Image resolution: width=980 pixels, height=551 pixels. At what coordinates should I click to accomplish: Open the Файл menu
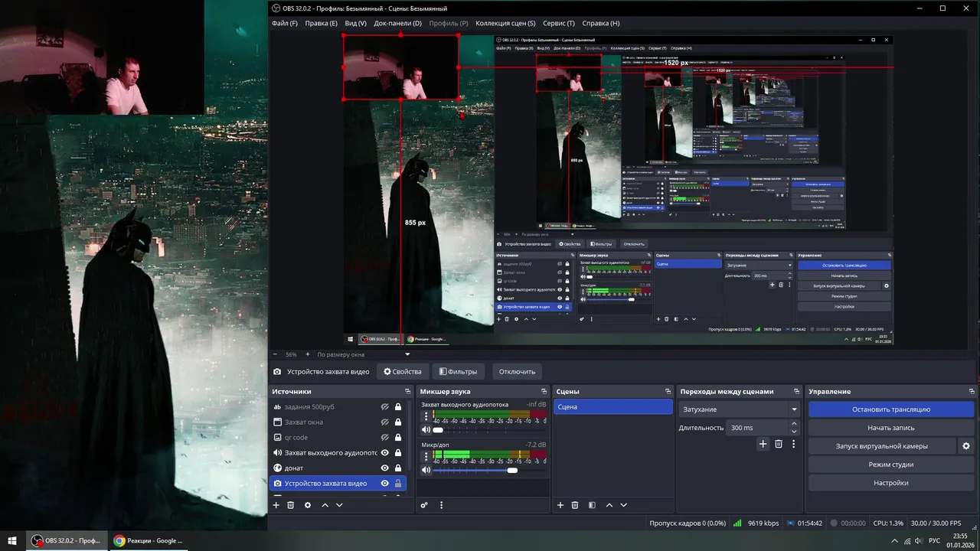[285, 23]
